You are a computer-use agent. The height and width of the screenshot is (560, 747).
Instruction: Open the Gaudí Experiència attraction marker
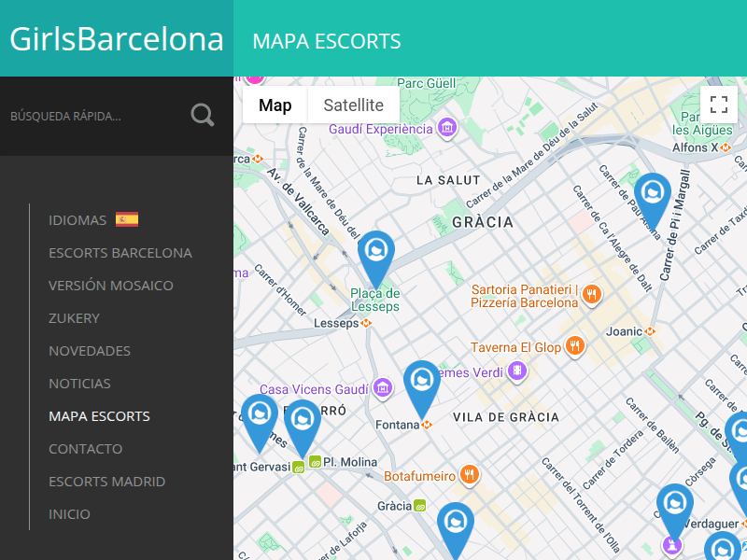pyautogui.click(x=447, y=128)
